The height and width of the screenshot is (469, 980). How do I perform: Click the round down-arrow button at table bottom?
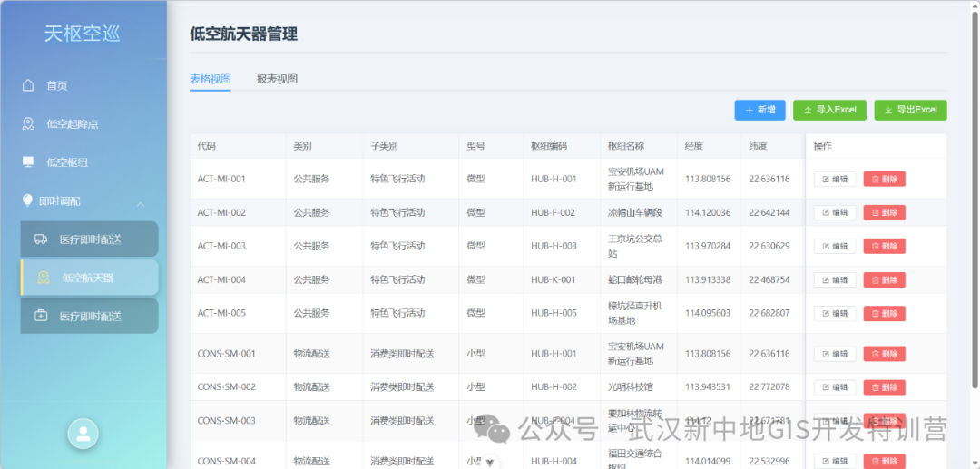click(490, 462)
